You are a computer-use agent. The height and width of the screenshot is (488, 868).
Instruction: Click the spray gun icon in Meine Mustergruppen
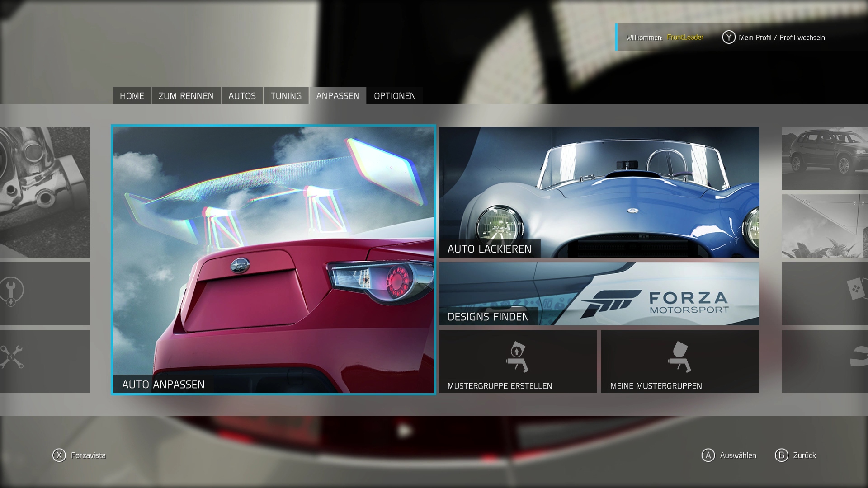point(679,357)
